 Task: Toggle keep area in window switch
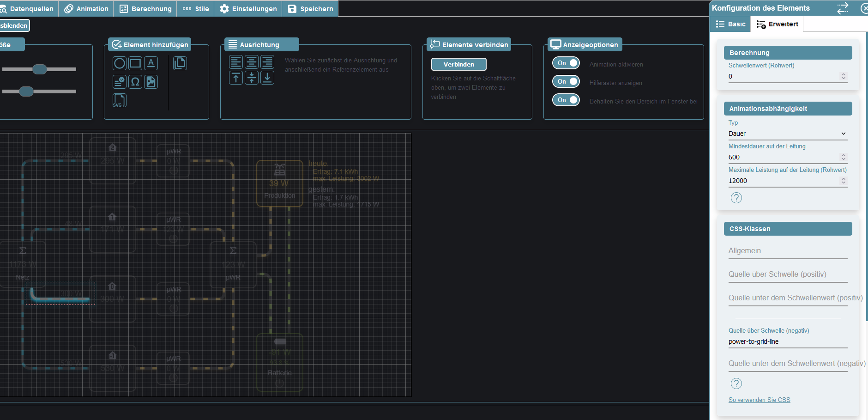pos(566,100)
